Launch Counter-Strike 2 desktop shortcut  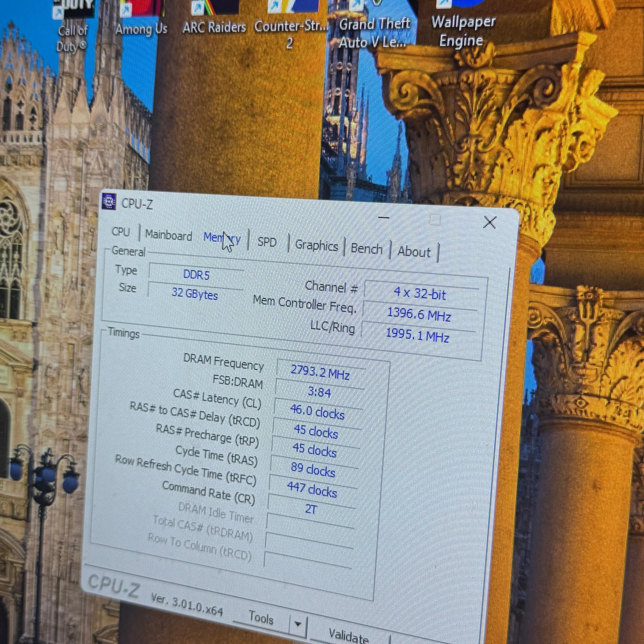291,25
